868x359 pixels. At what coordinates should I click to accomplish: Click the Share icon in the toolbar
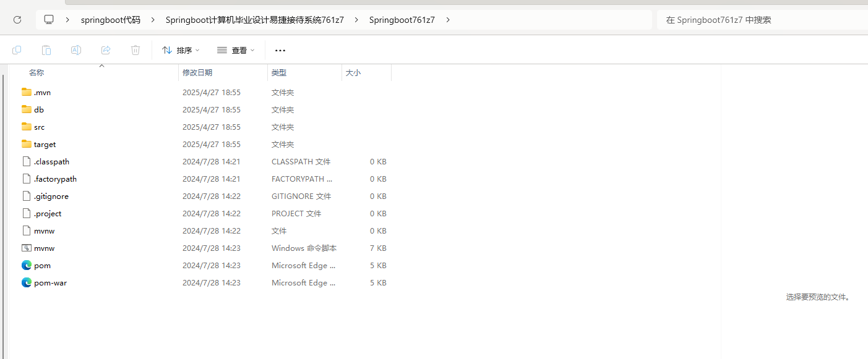106,50
